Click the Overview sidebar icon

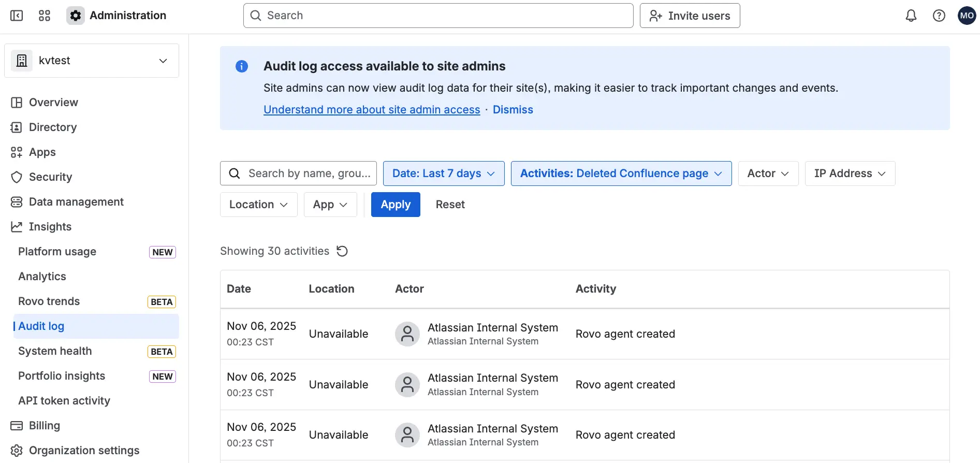[x=17, y=103]
